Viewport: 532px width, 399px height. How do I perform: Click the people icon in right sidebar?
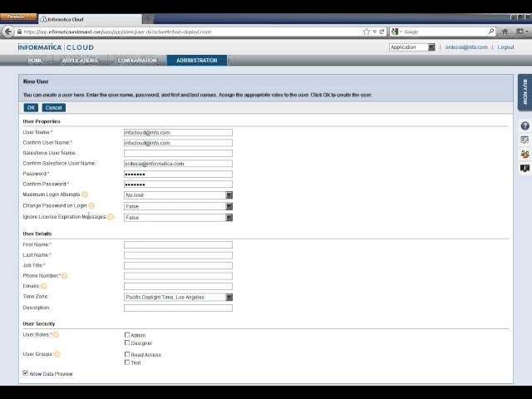point(525,154)
